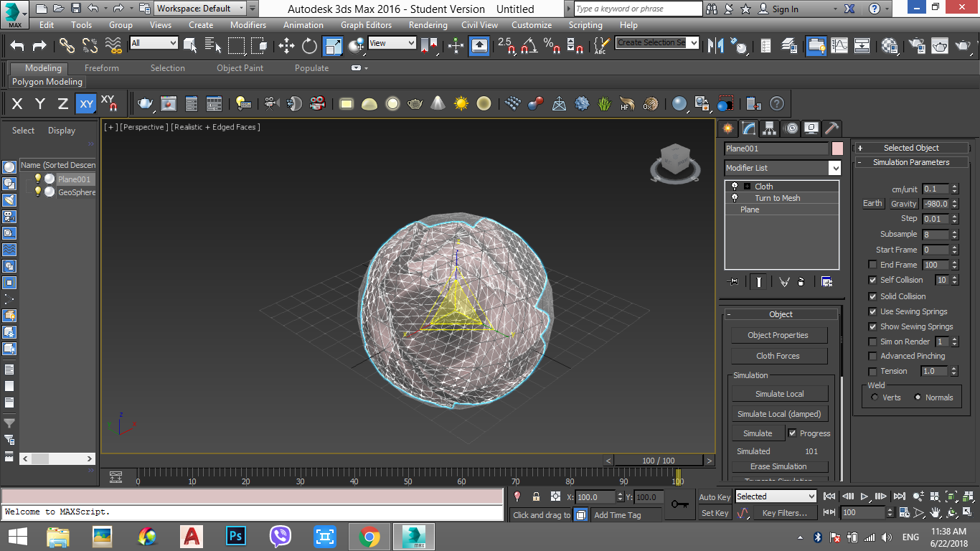Click the Plane001 object color swatch
This screenshot has height=551, width=980.
[x=837, y=149]
